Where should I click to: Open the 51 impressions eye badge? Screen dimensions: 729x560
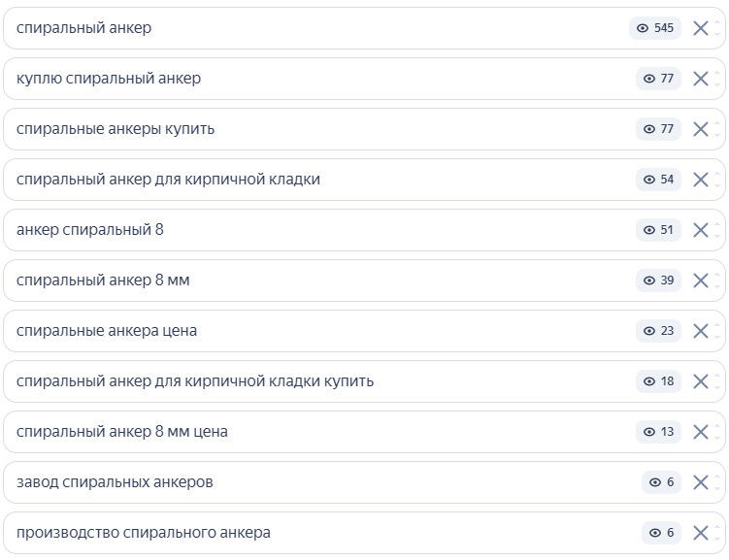659,230
